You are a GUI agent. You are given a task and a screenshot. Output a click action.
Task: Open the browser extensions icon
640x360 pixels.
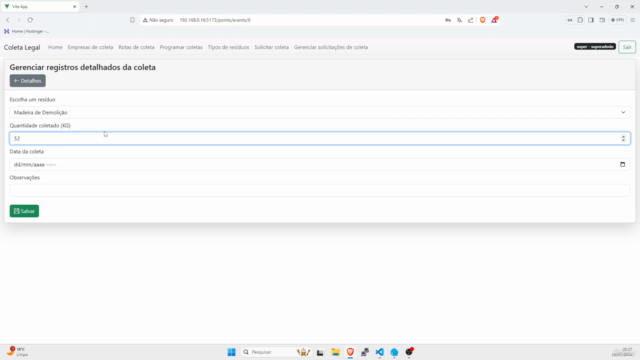click(580, 20)
